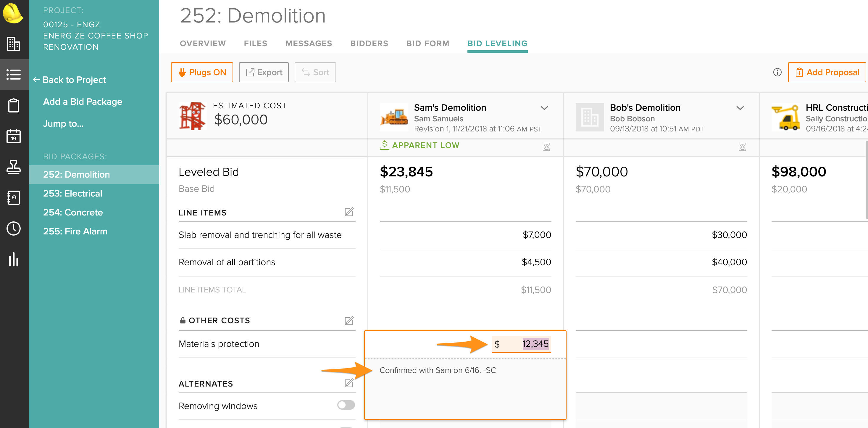This screenshot has width=868, height=428.
Task: Click hourglass icon under Bob's Demolition
Action: click(x=742, y=147)
